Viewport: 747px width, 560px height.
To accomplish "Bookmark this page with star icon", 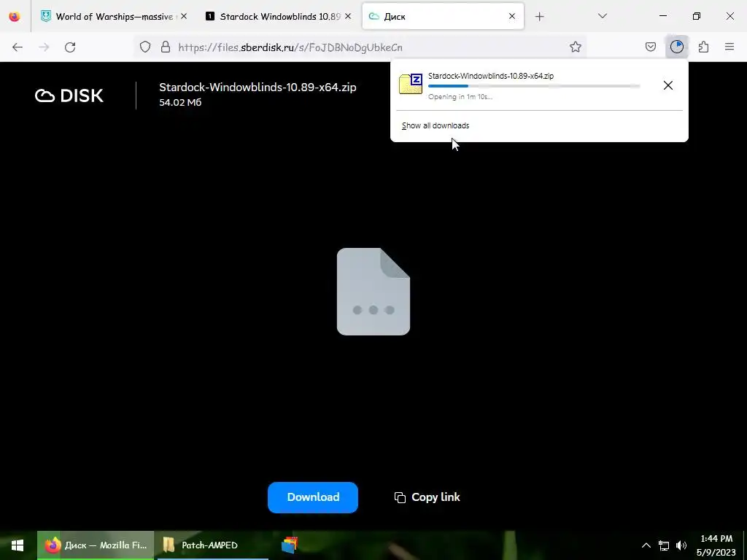I will pos(576,47).
